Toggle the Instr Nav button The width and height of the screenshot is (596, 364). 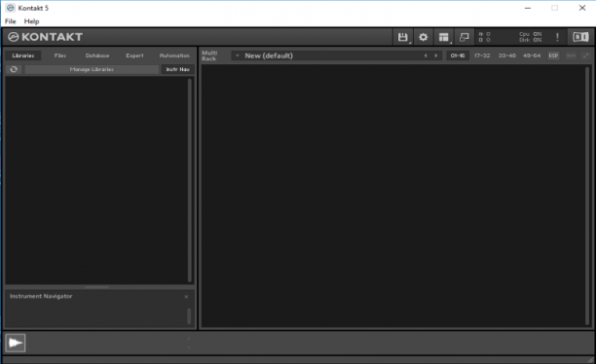click(178, 69)
